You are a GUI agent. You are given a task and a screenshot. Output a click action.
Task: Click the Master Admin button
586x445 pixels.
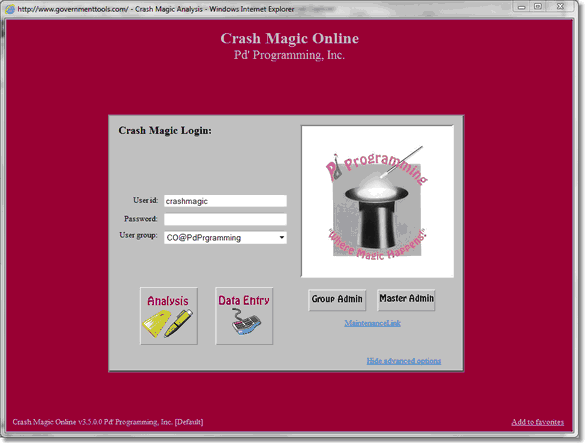tap(406, 299)
